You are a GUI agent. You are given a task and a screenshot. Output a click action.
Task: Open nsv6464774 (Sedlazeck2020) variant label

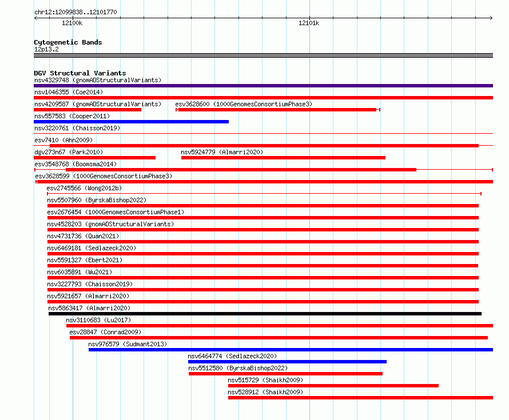(232, 356)
